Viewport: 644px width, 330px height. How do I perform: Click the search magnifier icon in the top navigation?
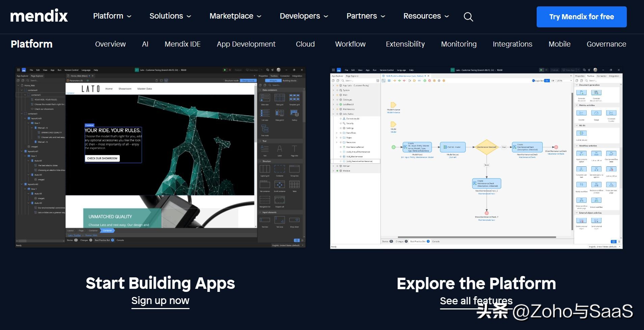point(468,17)
